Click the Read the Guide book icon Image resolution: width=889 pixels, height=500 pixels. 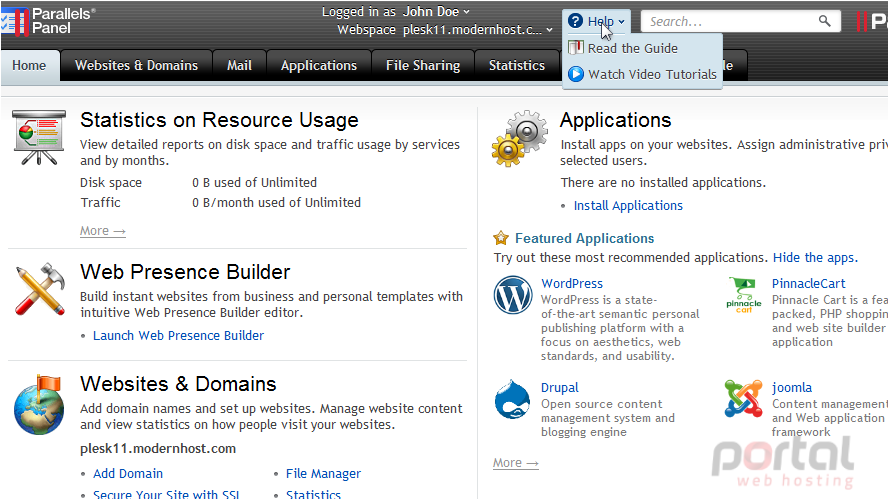click(575, 48)
